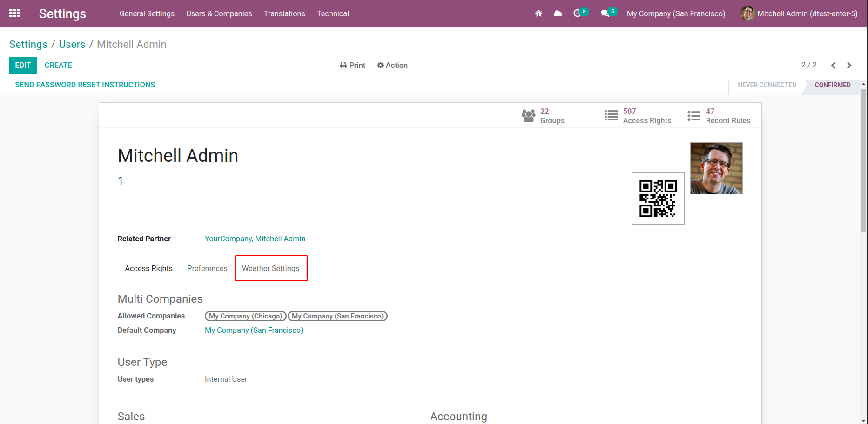
Task: Click the cloud icon in top bar
Action: pos(558,13)
